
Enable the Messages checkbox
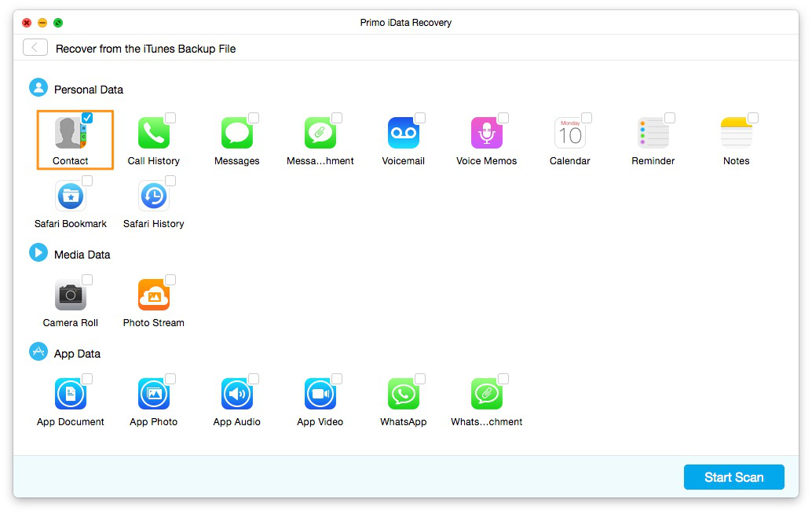254,118
